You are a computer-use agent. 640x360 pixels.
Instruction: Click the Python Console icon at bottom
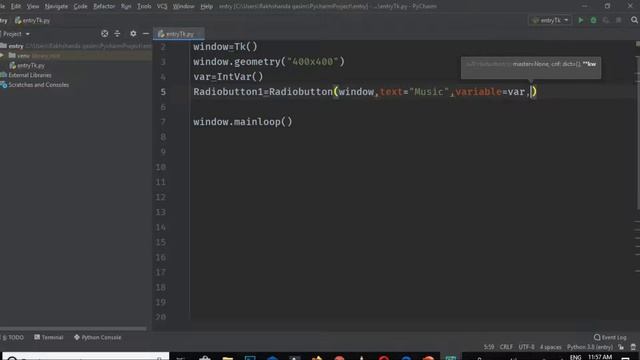coord(77,338)
